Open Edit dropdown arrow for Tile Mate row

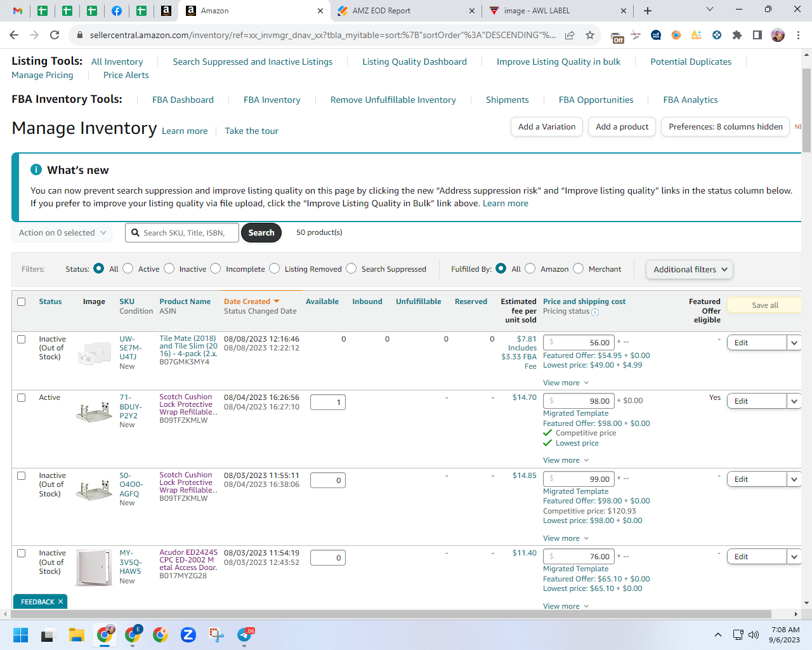pyautogui.click(x=794, y=343)
